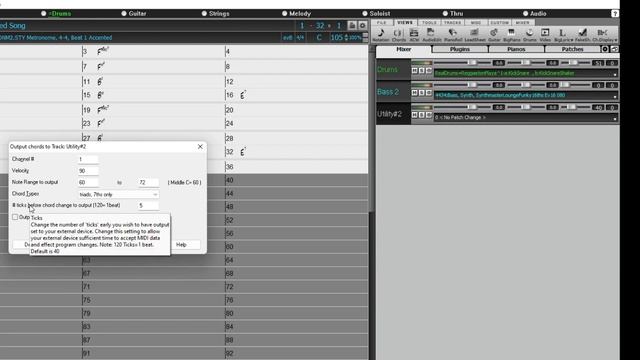
Task: Tick the checkbox in Output chords dialog
Action: coord(15,217)
